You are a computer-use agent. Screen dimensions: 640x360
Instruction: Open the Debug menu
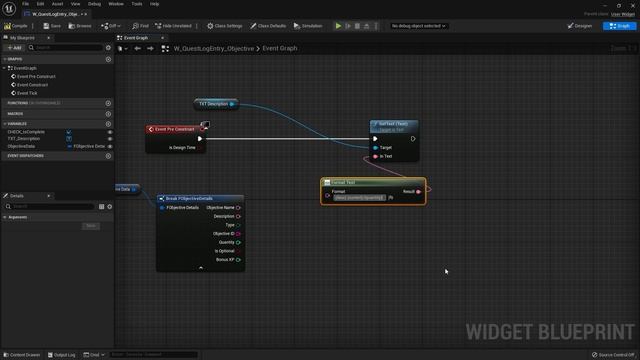(x=94, y=4)
